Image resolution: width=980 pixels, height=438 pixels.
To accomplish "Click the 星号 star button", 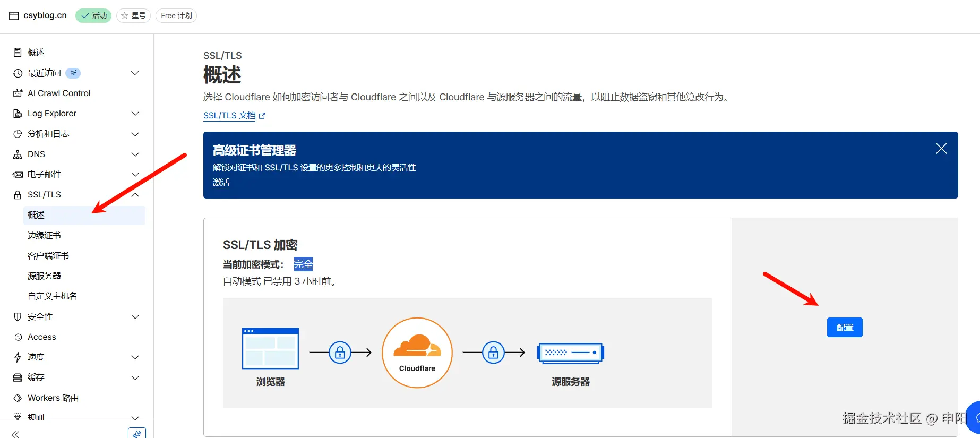I will click(x=133, y=16).
